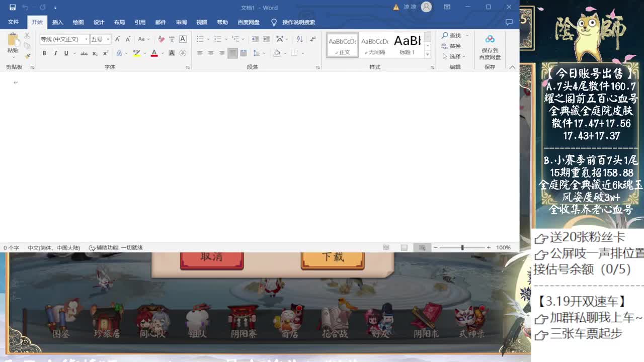Viewport: 644px width, 362px height.
Task: Click the user account avatar
Action: click(426, 7)
